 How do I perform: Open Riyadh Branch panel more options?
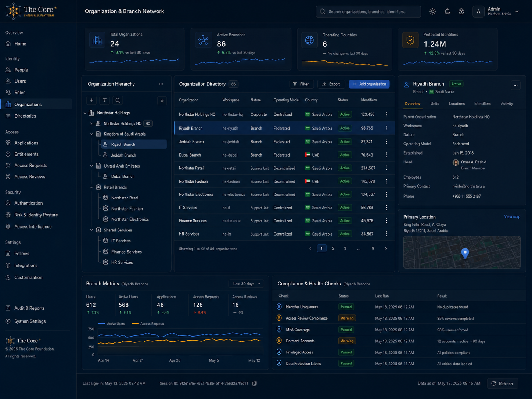coord(515,85)
